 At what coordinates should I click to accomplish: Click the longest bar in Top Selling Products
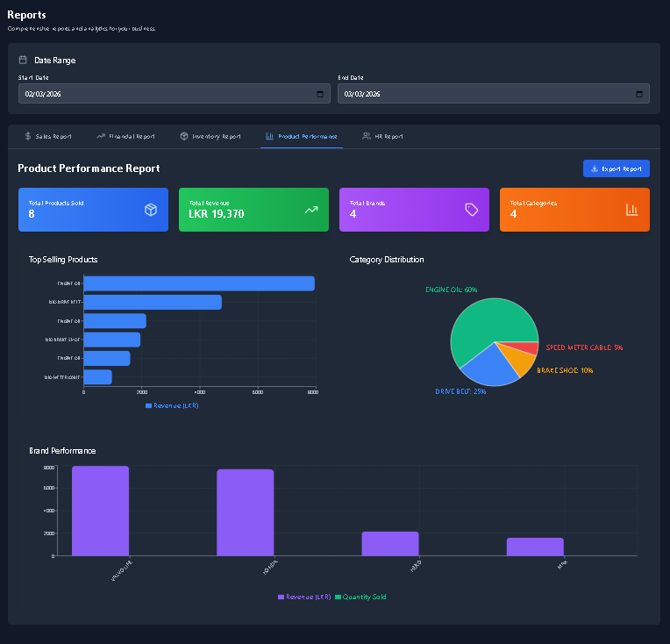(x=199, y=283)
